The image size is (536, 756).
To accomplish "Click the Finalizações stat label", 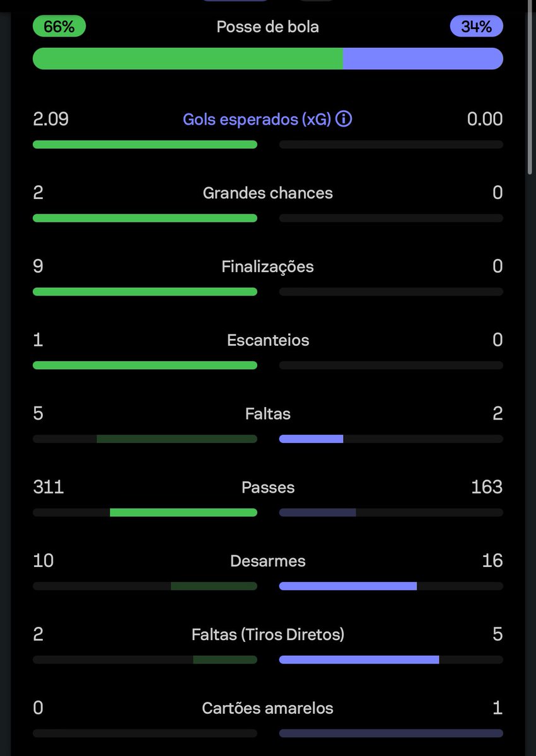I will (x=267, y=266).
